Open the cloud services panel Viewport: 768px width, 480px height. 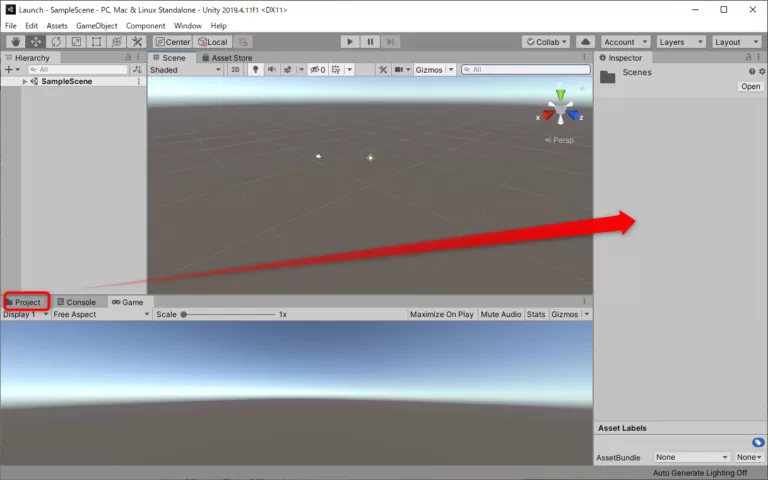click(x=585, y=42)
